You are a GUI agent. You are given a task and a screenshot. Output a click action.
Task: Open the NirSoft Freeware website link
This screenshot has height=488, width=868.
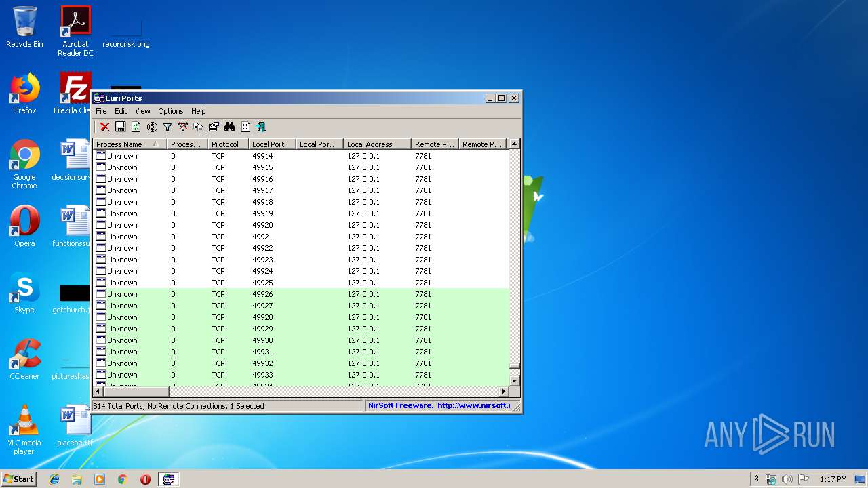click(439, 406)
